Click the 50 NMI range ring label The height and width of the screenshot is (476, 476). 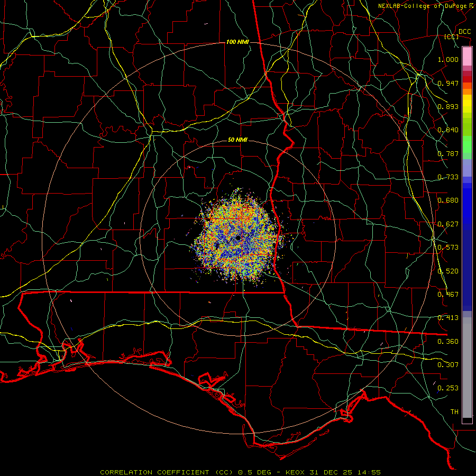(237, 140)
